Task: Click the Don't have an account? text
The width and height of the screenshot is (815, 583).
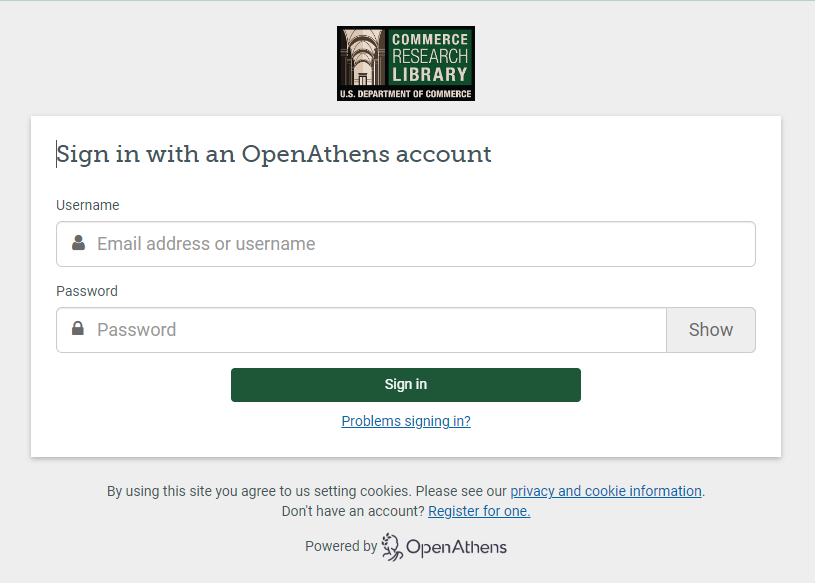Action: (353, 511)
